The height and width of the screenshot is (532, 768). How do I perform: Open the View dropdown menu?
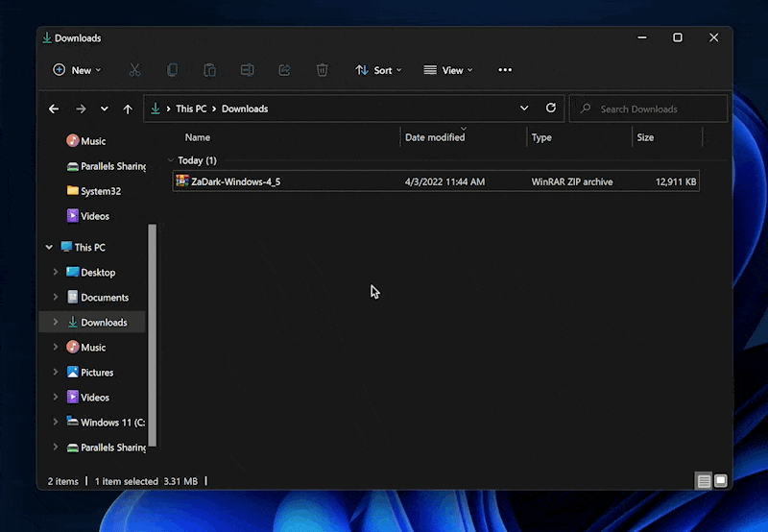[448, 70]
